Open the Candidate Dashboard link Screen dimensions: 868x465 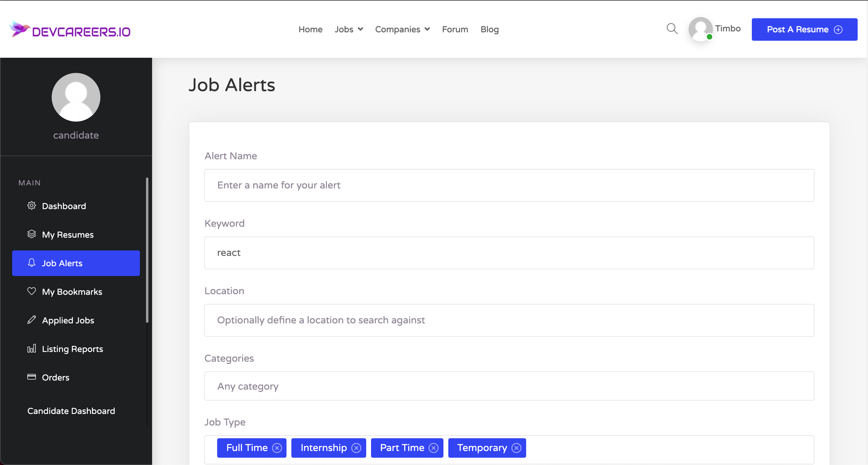point(71,411)
